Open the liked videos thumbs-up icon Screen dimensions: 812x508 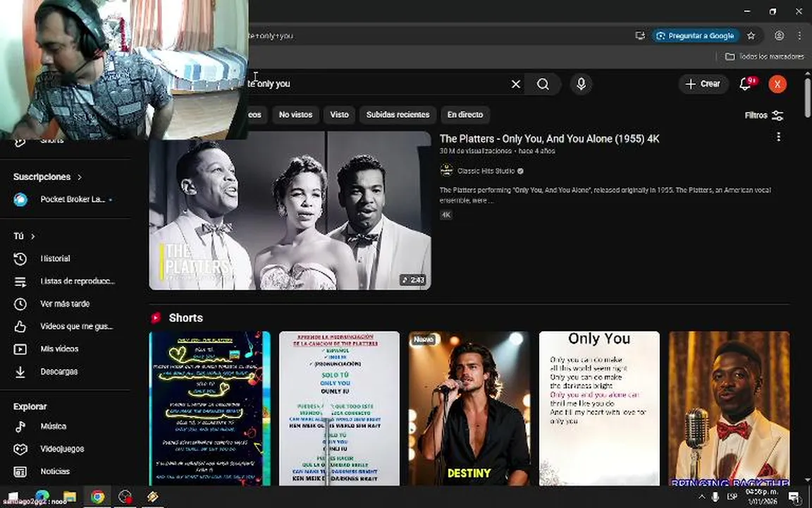click(x=20, y=327)
